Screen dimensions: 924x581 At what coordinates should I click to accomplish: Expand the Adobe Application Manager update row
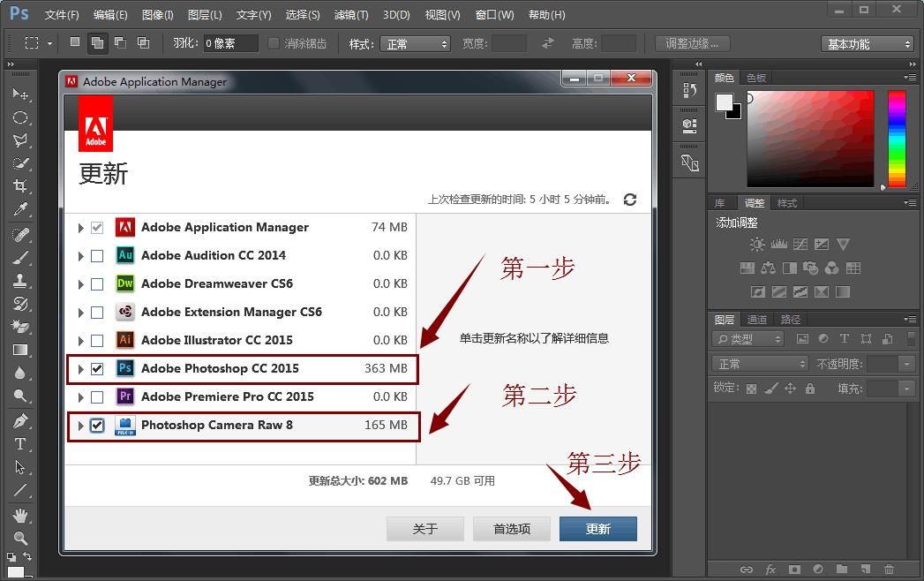coord(80,228)
